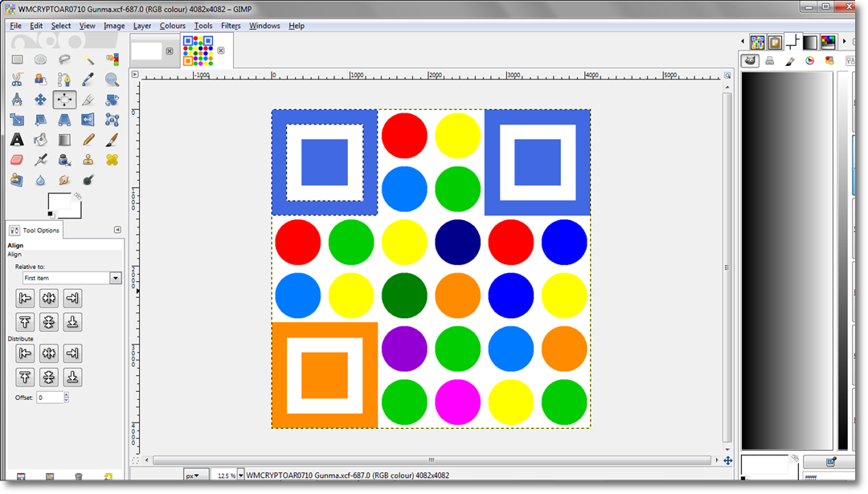The width and height of the screenshot is (868, 494).
Task: Align top edge of target
Action: coord(25,322)
